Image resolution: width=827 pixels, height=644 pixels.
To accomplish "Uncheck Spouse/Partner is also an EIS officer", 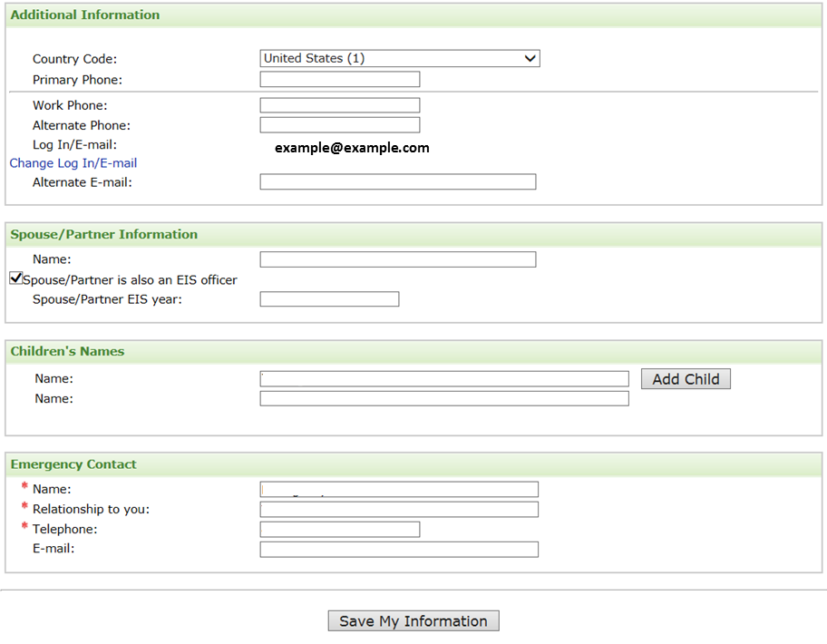I will pos(15,278).
